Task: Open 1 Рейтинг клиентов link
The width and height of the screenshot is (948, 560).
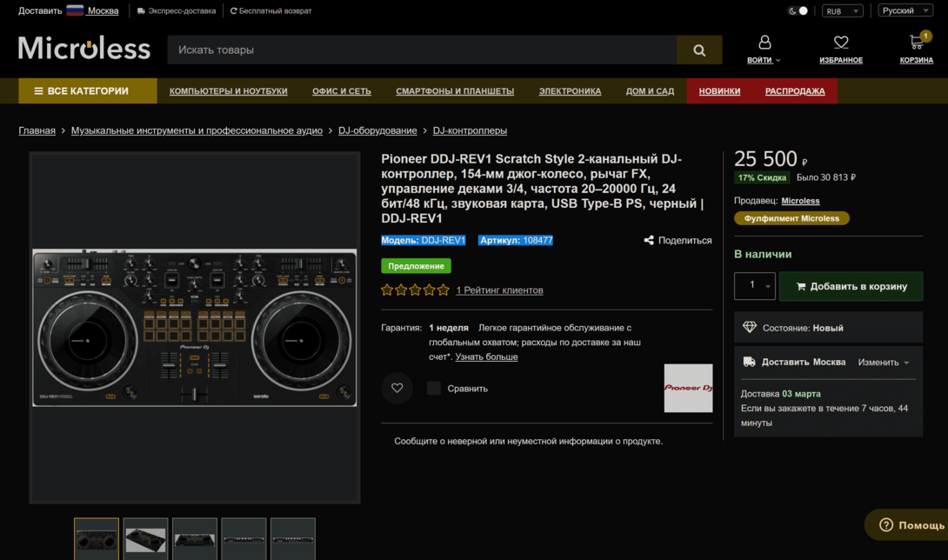Action: (x=499, y=290)
